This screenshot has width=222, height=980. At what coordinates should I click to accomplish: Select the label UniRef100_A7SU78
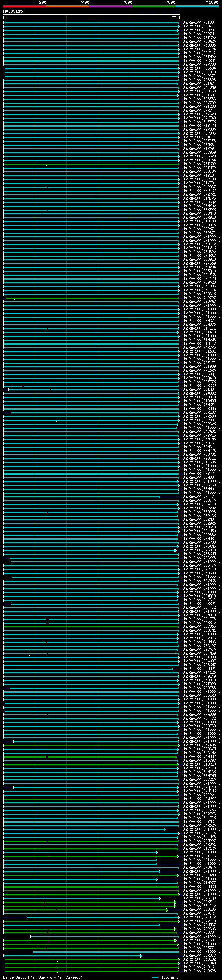click(199, 550)
